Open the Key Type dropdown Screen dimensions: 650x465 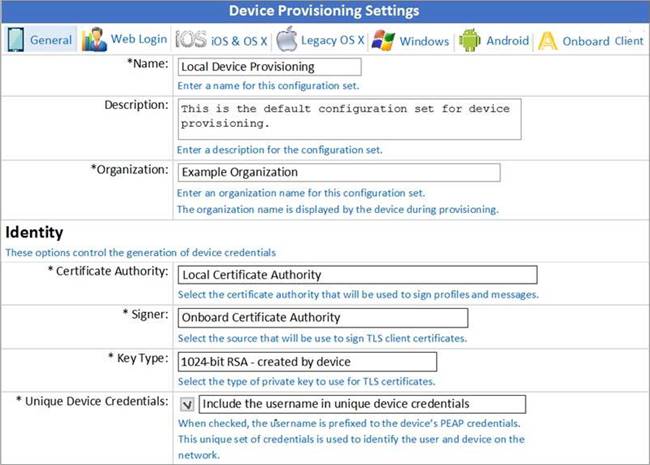tap(306, 362)
